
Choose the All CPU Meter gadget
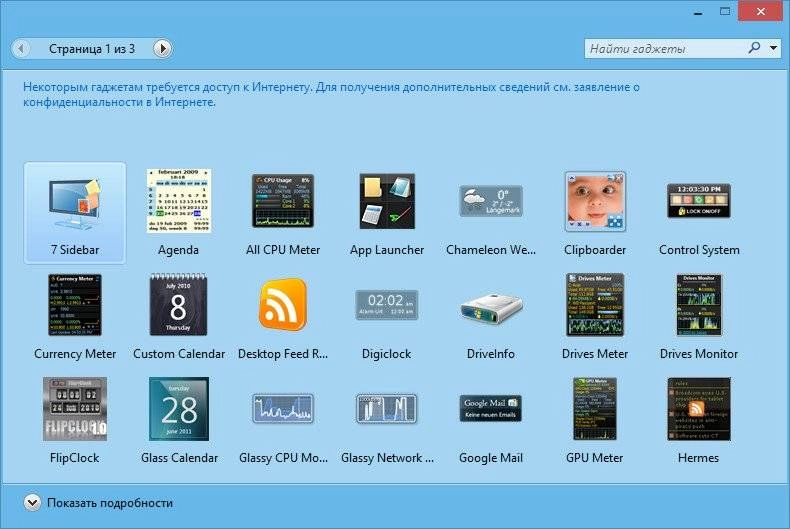click(283, 201)
